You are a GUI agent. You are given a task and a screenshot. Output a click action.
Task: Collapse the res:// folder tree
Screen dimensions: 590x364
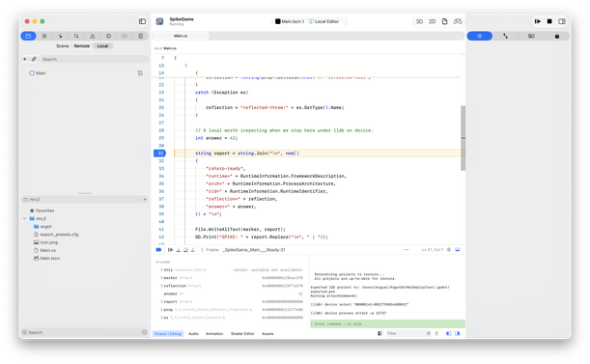pos(25,218)
